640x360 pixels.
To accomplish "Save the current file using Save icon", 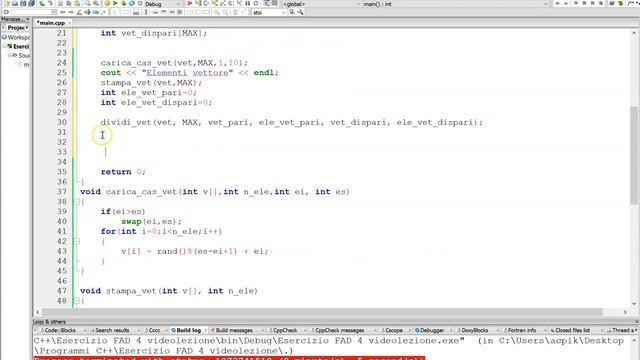I will 23,3.
